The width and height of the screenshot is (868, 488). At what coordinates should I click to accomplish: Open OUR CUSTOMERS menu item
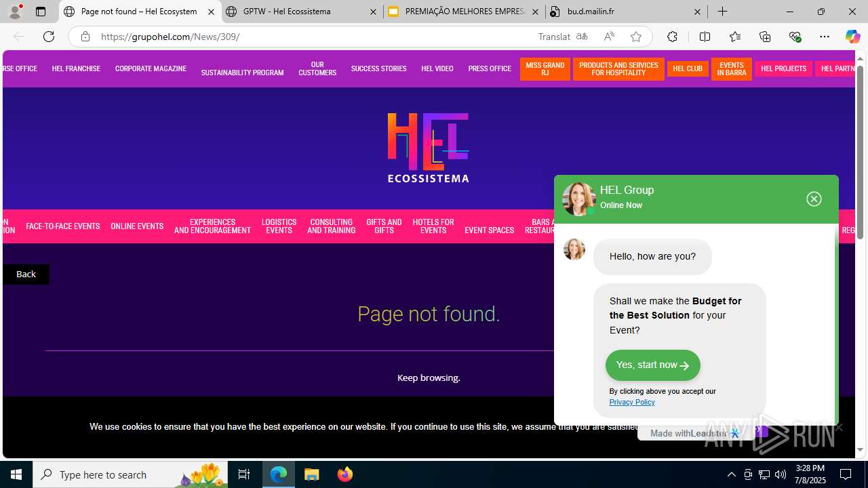tap(317, 69)
